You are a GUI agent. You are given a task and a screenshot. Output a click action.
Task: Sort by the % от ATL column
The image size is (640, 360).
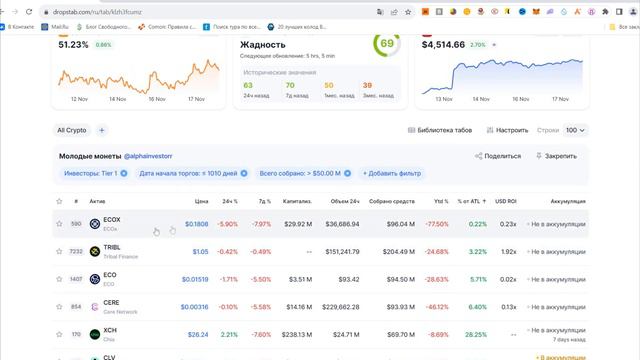[x=471, y=201]
